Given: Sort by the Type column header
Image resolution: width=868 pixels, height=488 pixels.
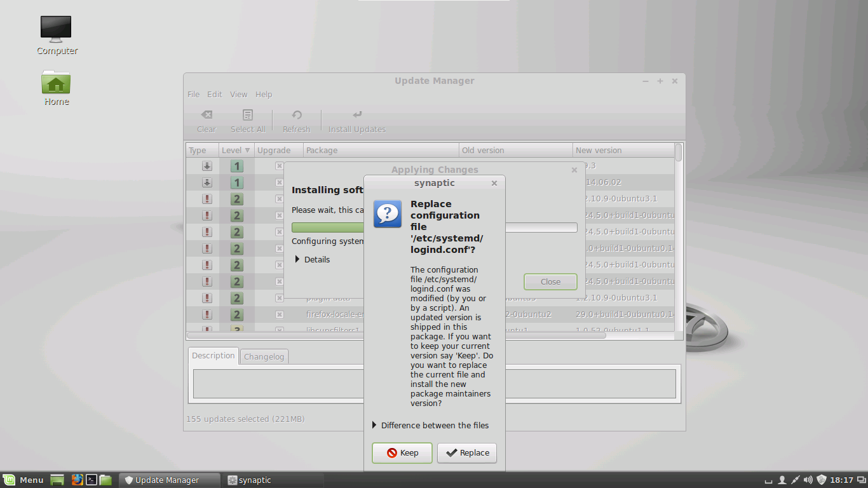Looking at the screenshot, I should (202, 150).
